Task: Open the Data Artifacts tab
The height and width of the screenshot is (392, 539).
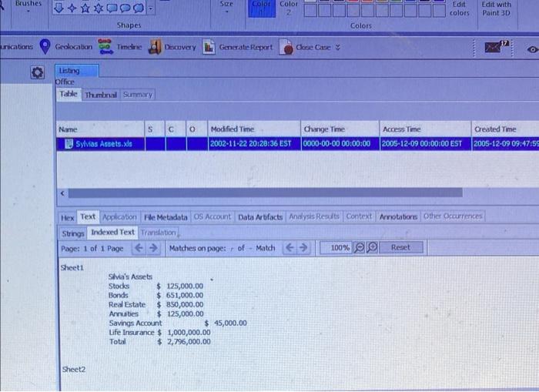Action: click(x=260, y=217)
